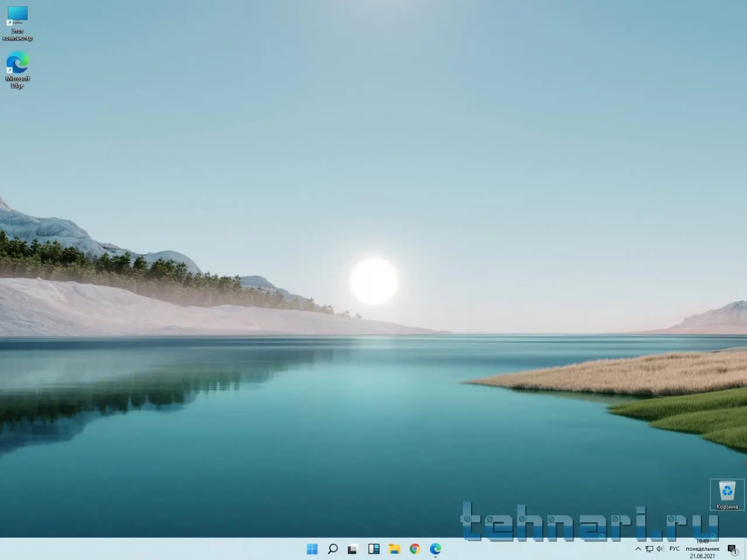Select the Этот компьютер desktop icon
Screen dimensions: 747x560
pos(18,23)
